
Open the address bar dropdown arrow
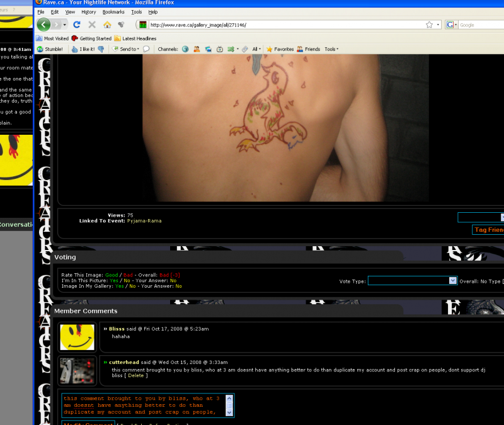pyautogui.click(x=438, y=25)
